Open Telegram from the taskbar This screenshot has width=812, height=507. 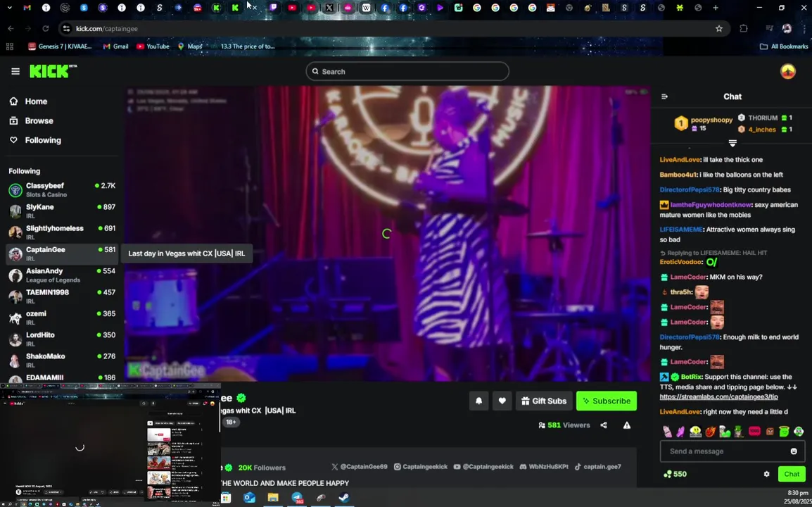297,498
